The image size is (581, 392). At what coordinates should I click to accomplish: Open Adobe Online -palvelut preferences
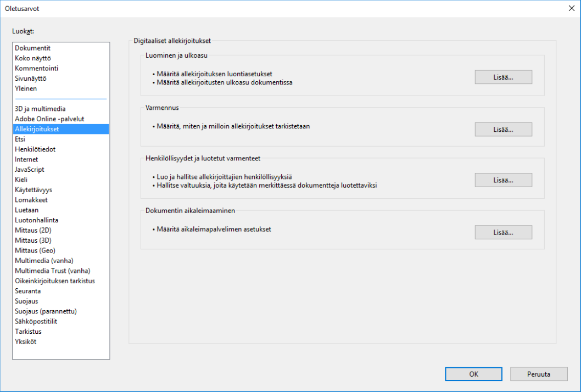tap(49, 119)
